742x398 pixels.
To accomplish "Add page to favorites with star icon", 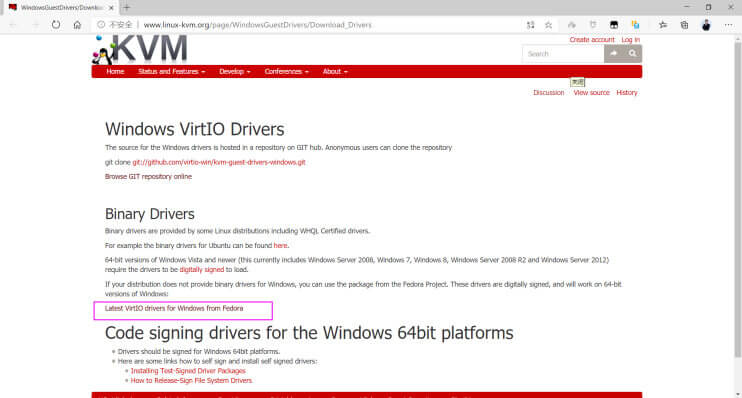I will point(548,25).
